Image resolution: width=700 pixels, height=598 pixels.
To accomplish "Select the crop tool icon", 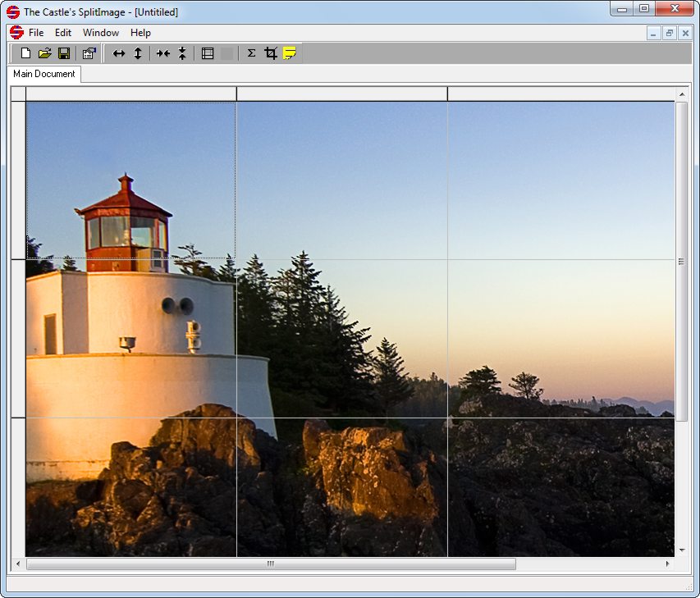I will tap(271, 53).
